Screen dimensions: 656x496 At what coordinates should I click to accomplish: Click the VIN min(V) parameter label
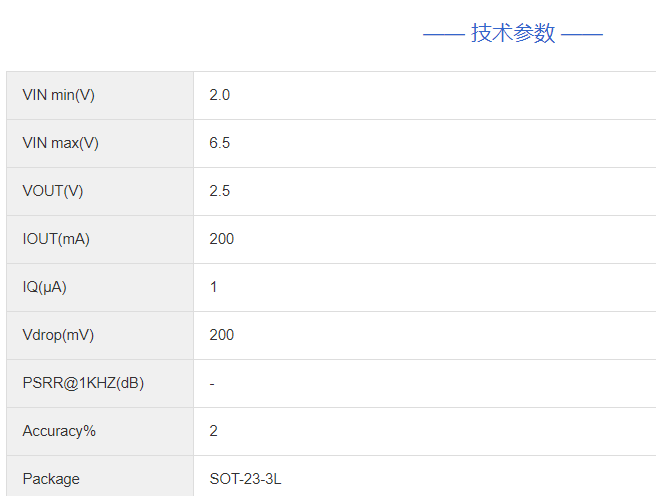point(58,95)
